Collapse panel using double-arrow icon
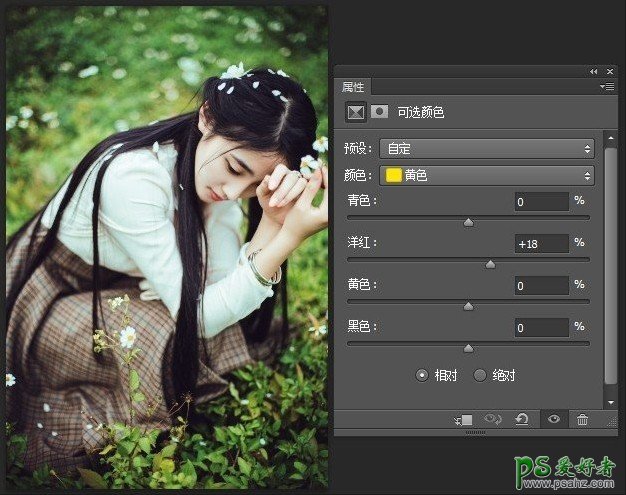626x495 pixels. (x=594, y=71)
